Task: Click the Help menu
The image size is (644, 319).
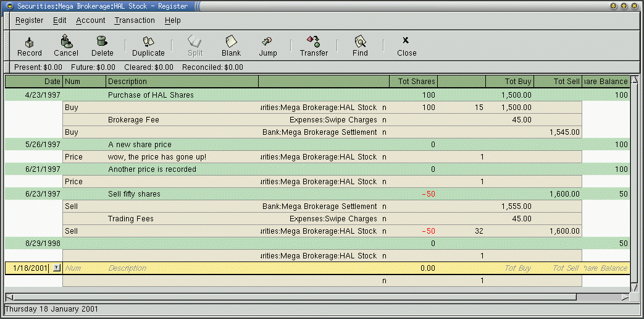Action: point(173,20)
